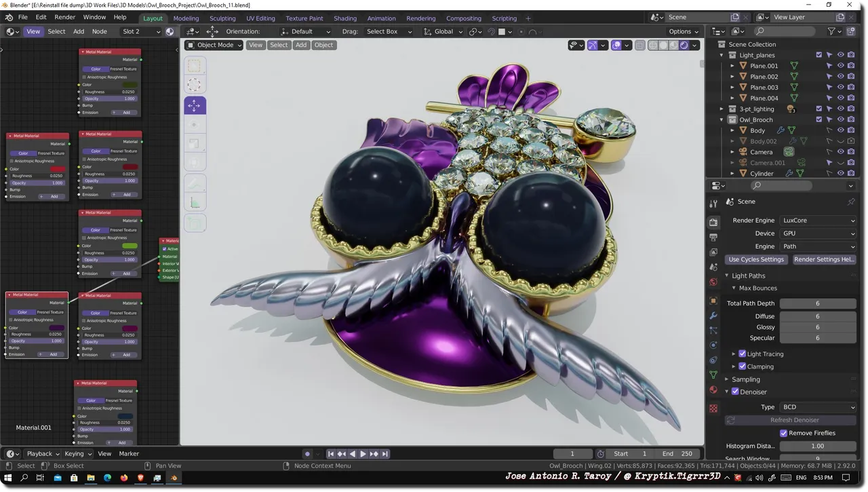868x492 pixels.
Task: Open the Output properties tab icon
Action: click(x=713, y=238)
